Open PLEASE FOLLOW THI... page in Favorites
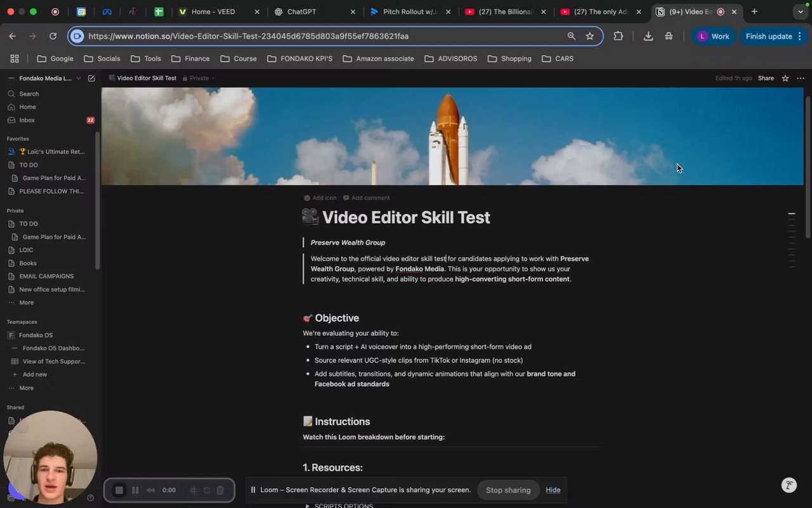The height and width of the screenshot is (508, 812). (49, 191)
